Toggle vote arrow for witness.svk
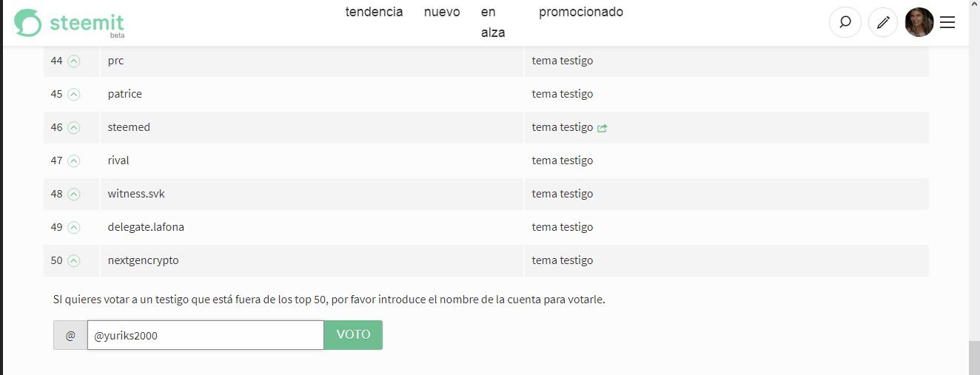 tap(73, 194)
